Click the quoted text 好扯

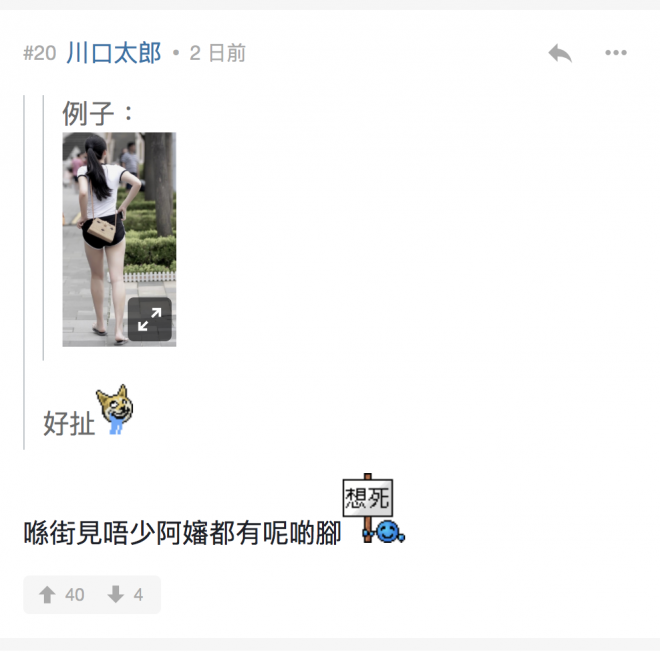point(69,423)
